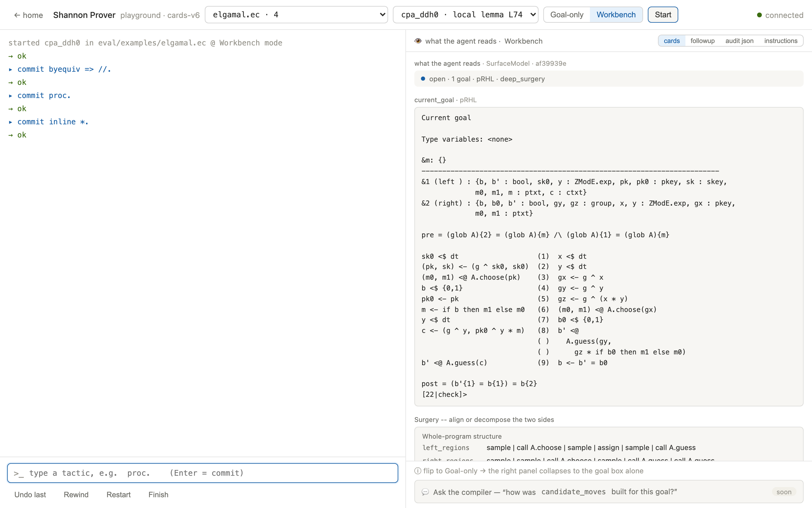Click the chat bubble icon in Ask the compiler

point(425,492)
